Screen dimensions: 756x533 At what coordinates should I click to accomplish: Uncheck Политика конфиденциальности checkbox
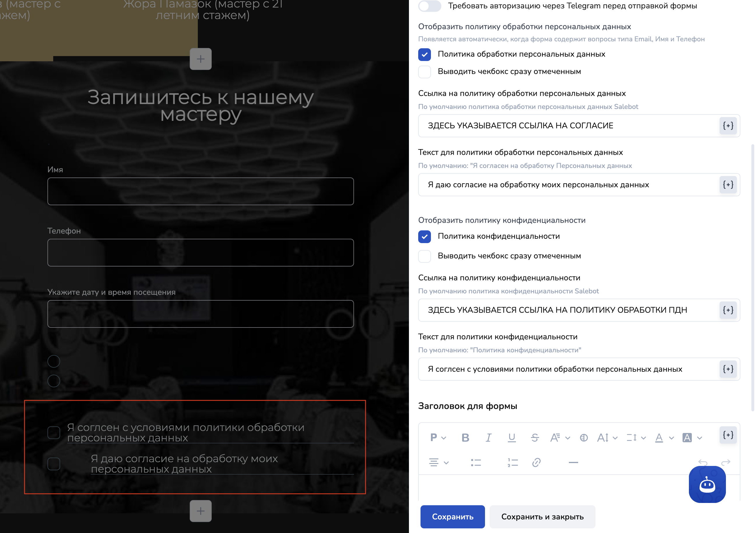click(x=425, y=236)
